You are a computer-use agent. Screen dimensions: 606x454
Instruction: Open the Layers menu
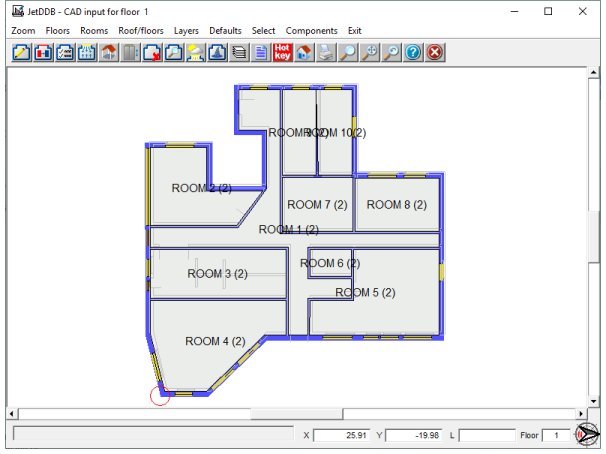186,31
